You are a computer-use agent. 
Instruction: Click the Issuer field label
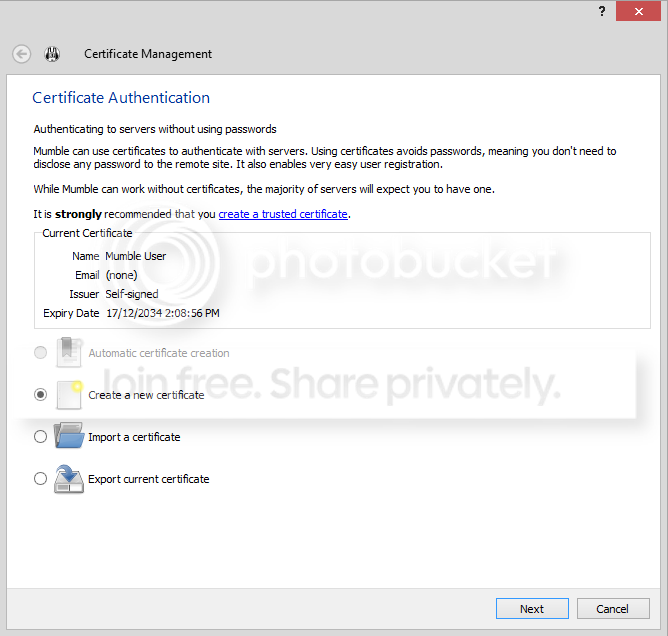84,294
